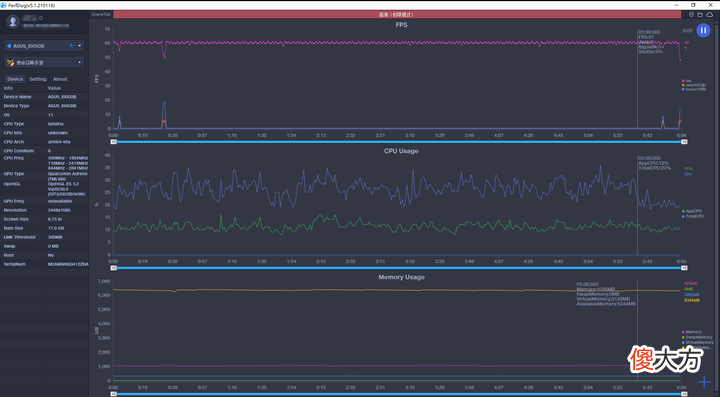
Task: Select the Screen Size row label
Action: click(x=16, y=219)
